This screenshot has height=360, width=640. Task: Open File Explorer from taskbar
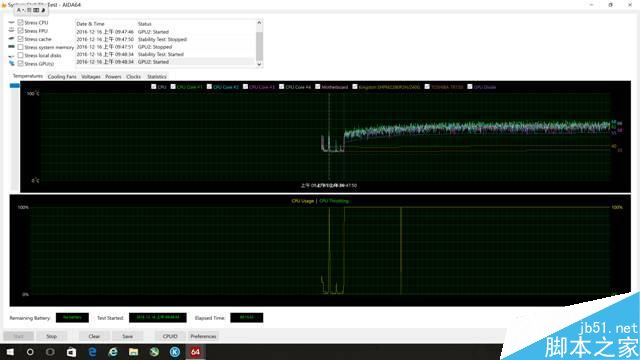point(133,352)
